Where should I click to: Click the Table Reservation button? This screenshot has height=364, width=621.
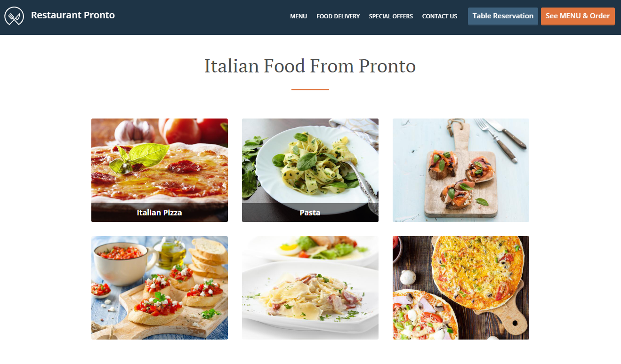[503, 16]
